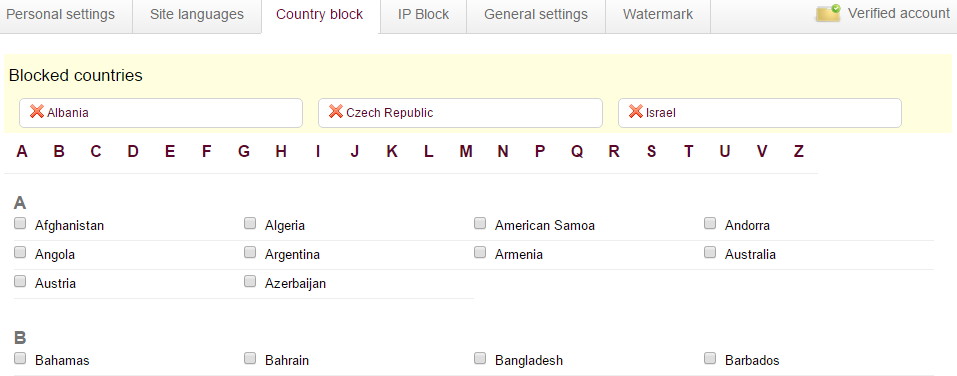Mark the American Samoa checkbox

click(x=480, y=223)
